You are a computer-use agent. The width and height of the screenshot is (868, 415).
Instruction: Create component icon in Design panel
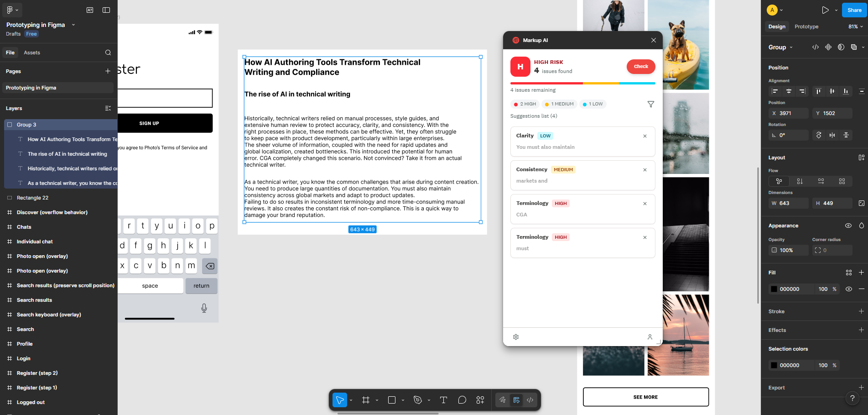point(828,47)
